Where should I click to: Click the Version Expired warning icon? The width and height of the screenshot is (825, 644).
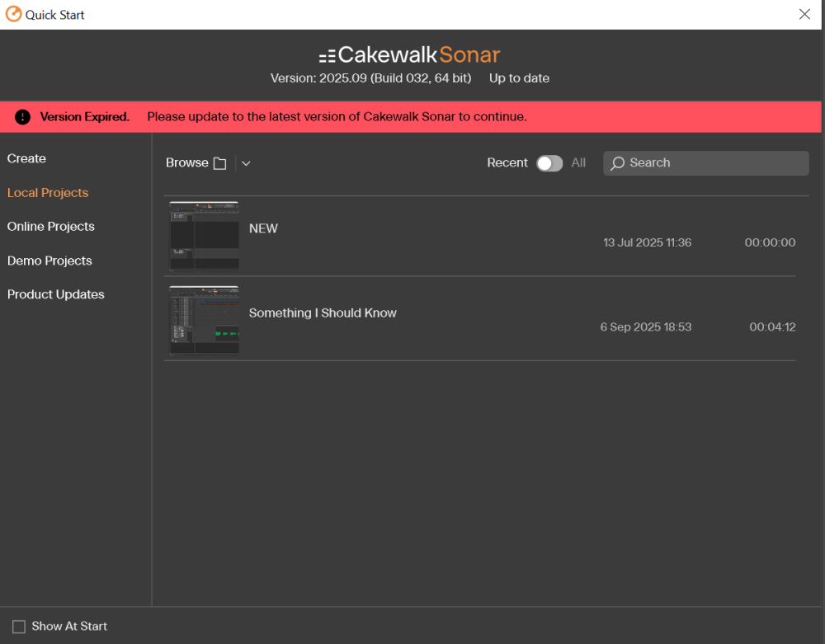(x=22, y=117)
